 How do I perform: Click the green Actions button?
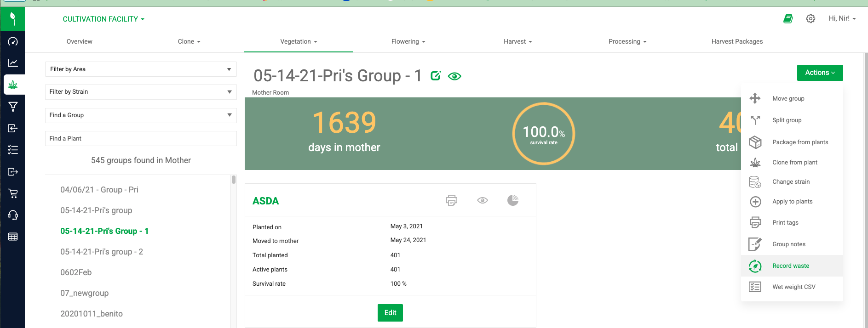pyautogui.click(x=820, y=73)
